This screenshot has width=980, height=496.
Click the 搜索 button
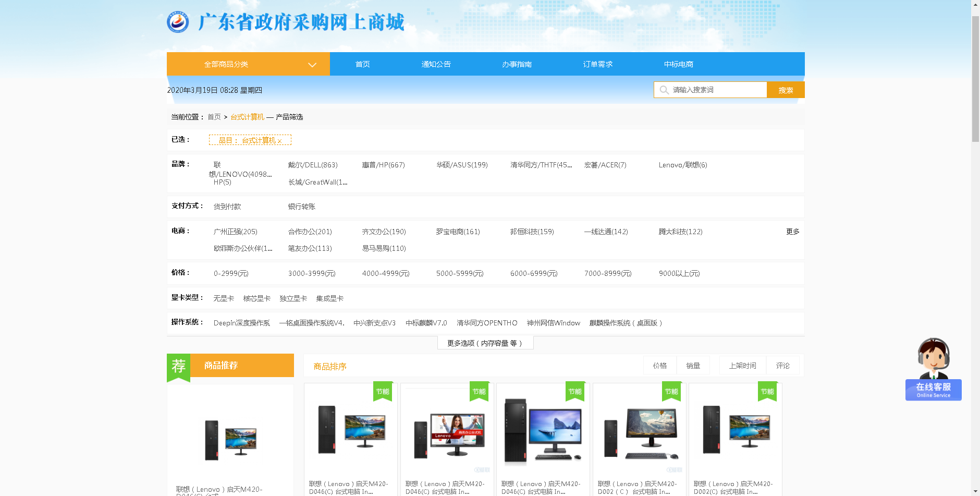786,90
